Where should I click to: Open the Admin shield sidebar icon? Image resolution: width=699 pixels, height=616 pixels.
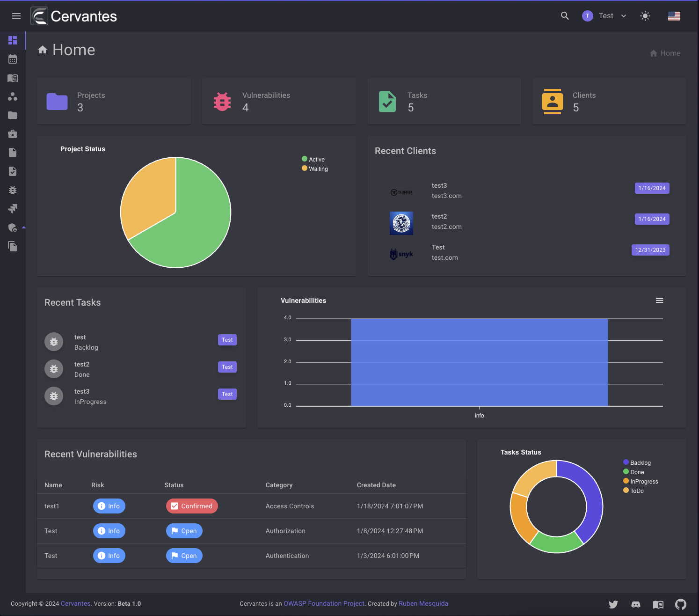[x=13, y=227]
